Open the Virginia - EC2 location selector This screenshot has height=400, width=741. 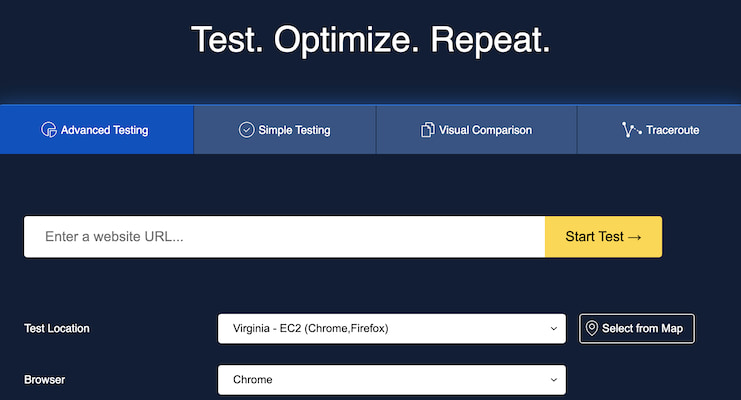[x=392, y=329]
